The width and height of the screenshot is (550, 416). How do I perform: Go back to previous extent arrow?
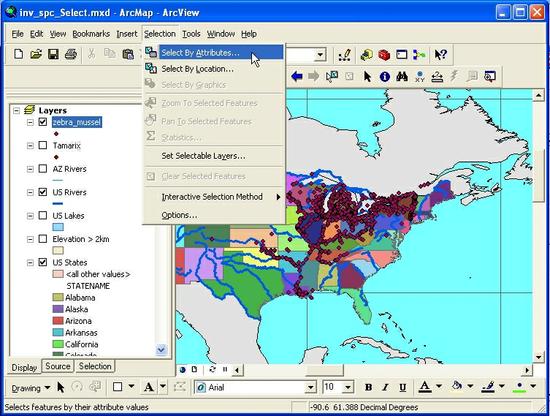pyautogui.click(x=297, y=76)
